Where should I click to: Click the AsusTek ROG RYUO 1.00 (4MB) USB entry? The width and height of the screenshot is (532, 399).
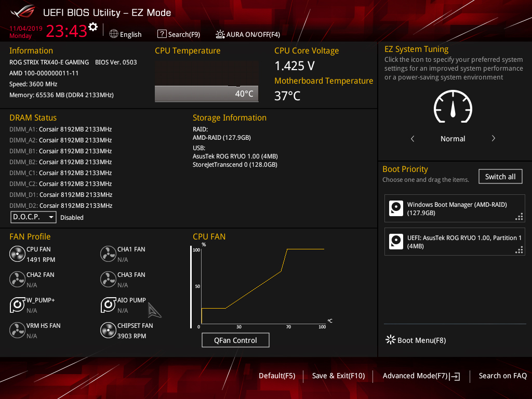tap(235, 156)
